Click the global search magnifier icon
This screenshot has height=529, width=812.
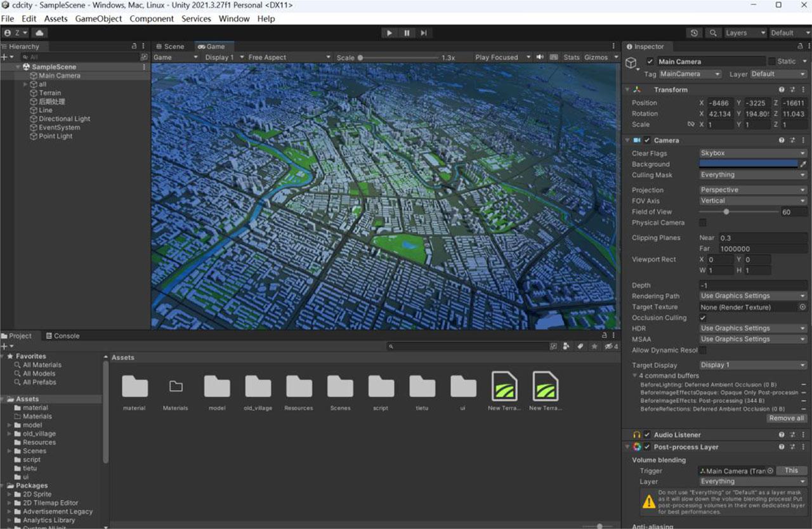coord(714,33)
